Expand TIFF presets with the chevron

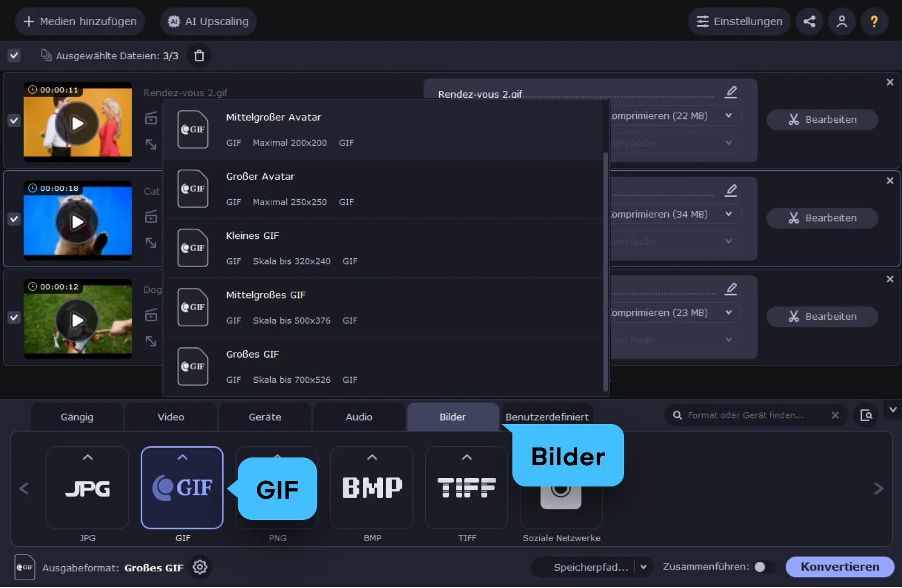pyautogui.click(x=467, y=457)
